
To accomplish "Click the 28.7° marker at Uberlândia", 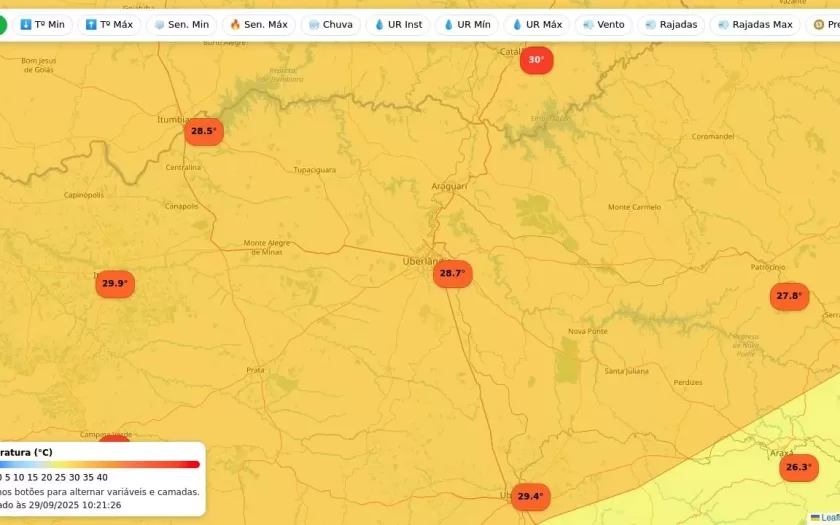I will pyautogui.click(x=452, y=273).
